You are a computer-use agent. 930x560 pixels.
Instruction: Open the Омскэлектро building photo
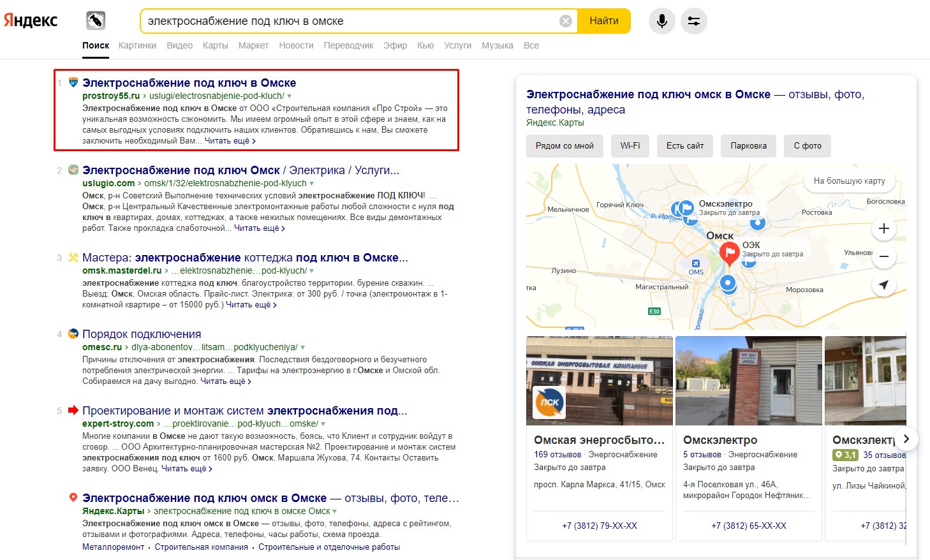point(749,381)
